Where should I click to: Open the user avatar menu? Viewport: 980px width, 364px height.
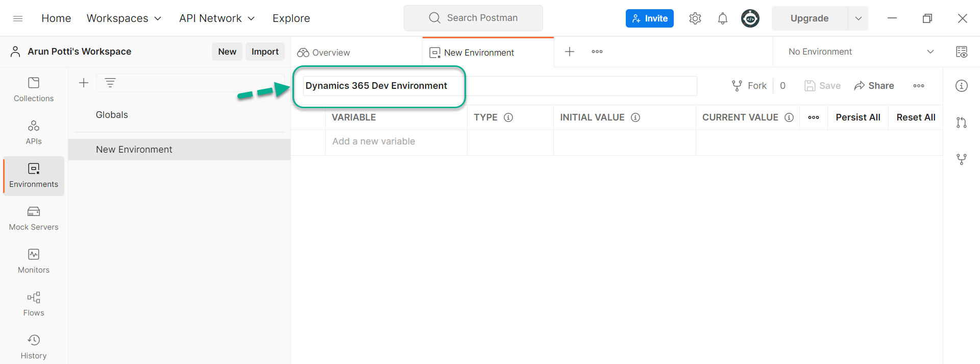750,18
